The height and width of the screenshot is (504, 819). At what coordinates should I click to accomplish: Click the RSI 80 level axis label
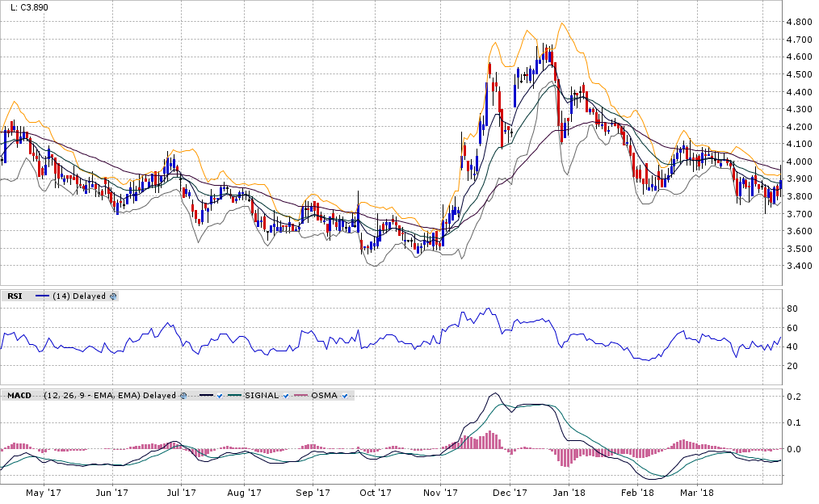point(795,309)
